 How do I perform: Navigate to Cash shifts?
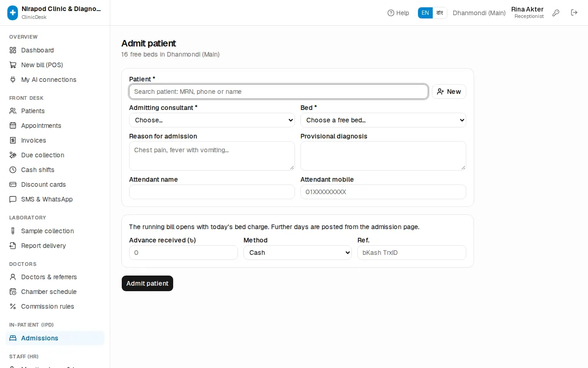pyautogui.click(x=55, y=170)
